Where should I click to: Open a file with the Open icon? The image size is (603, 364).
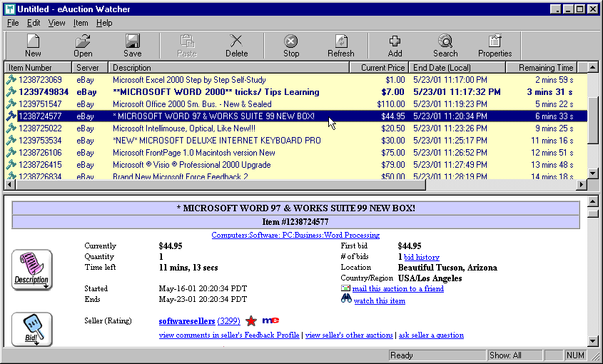[x=83, y=46]
